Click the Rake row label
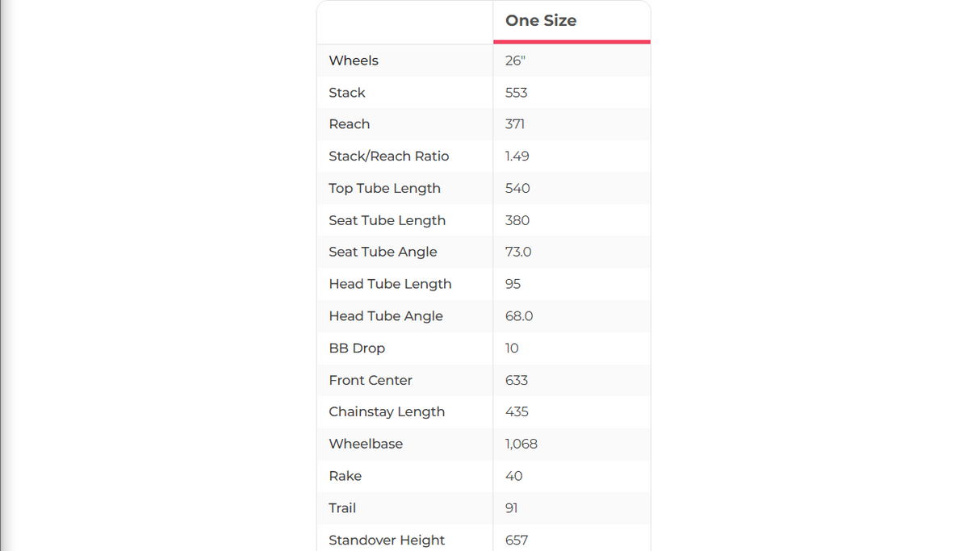980x551 pixels. (x=346, y=476)
